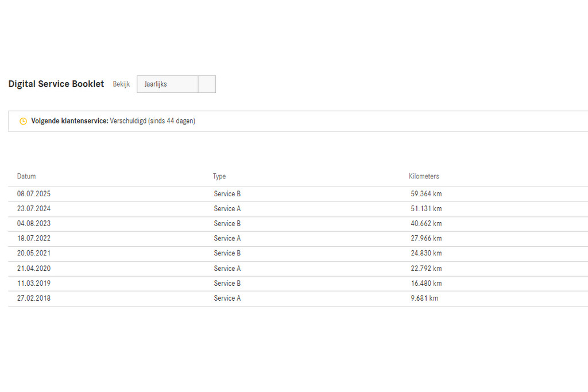Click the Bekijk label
The image size is (588, 392).
(x=122, y=84)
